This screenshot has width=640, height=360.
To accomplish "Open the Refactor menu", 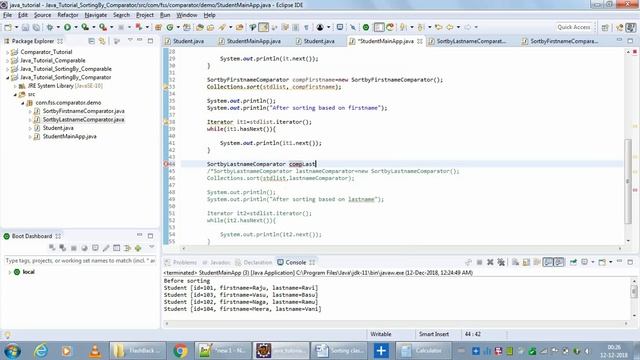I will coord(68,15).
